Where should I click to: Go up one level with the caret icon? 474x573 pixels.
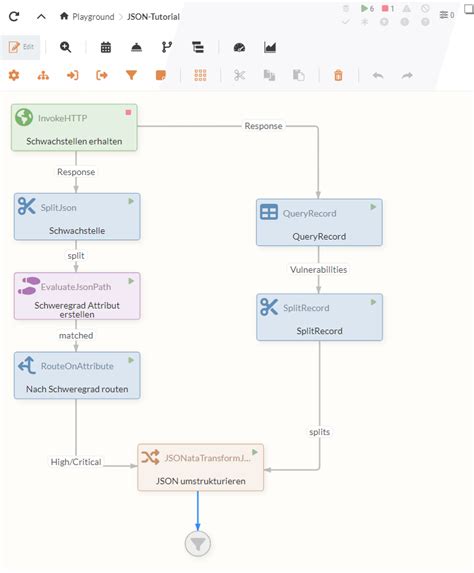click(x=41, y=16)
